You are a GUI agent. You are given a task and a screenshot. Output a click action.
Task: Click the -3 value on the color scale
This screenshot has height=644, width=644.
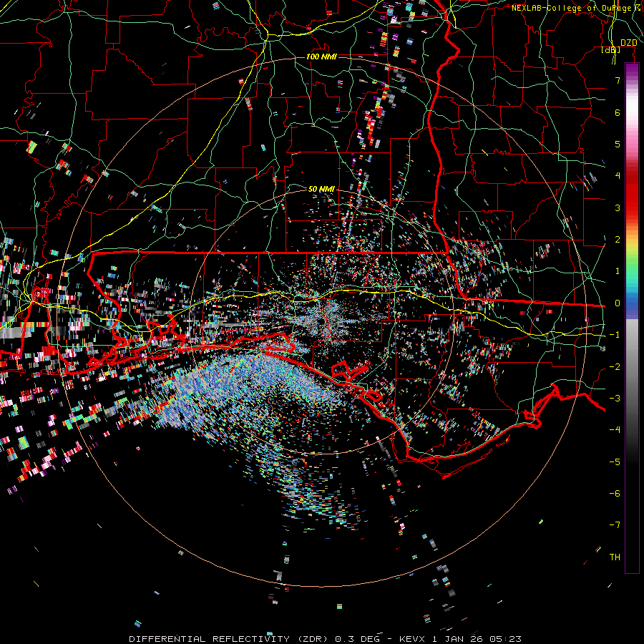tap(615, 399)
